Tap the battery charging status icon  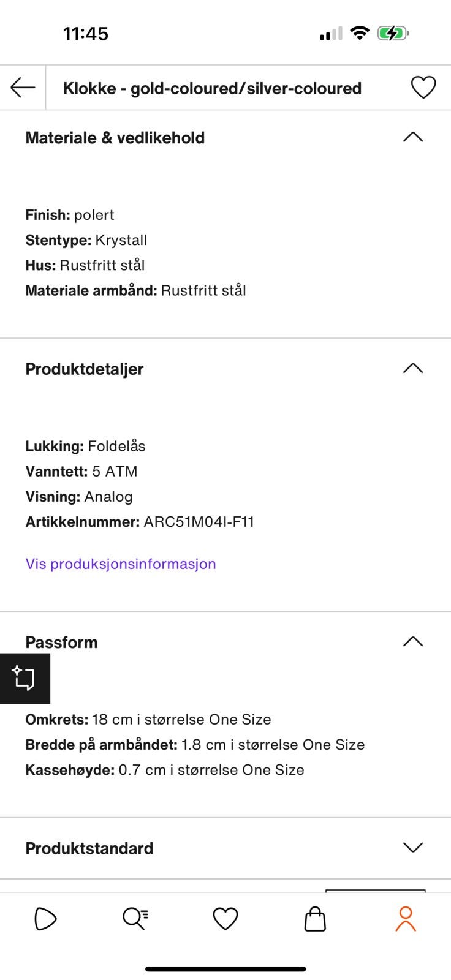(393, 33)
